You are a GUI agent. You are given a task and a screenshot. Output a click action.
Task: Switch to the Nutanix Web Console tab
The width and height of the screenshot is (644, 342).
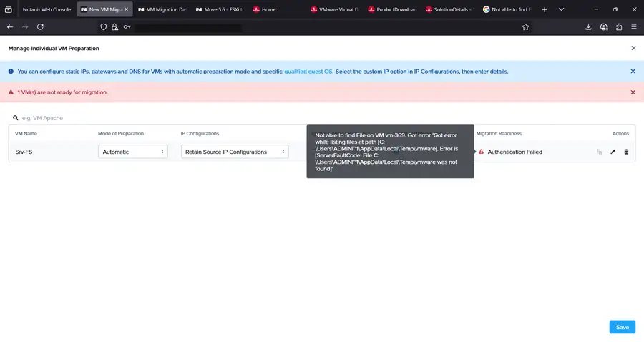(47, 9)
